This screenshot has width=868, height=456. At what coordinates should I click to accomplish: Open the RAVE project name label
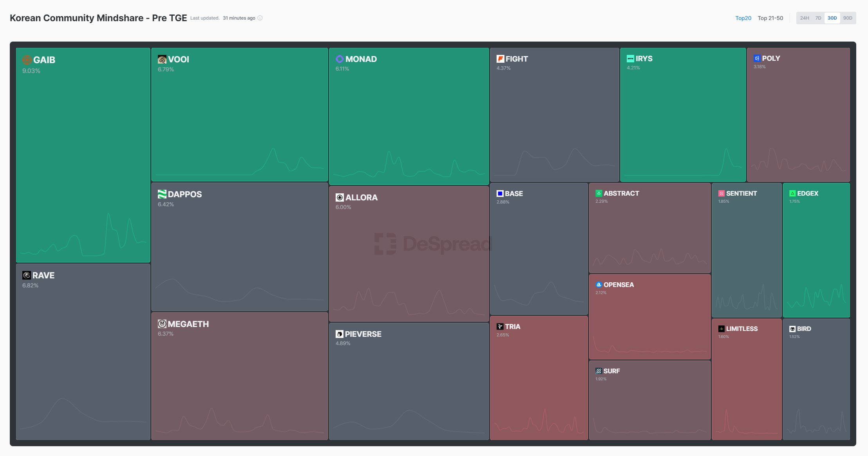[43, 275]
